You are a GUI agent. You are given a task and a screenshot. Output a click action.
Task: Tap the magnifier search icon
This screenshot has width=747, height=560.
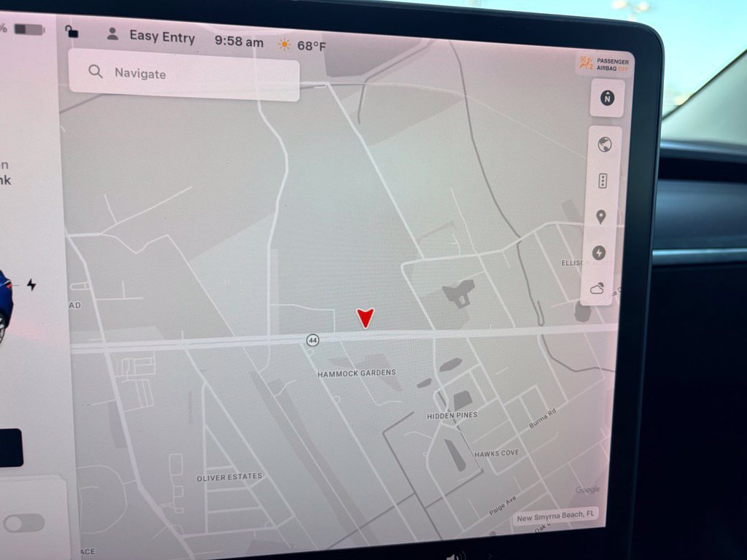tap(96, 71)
